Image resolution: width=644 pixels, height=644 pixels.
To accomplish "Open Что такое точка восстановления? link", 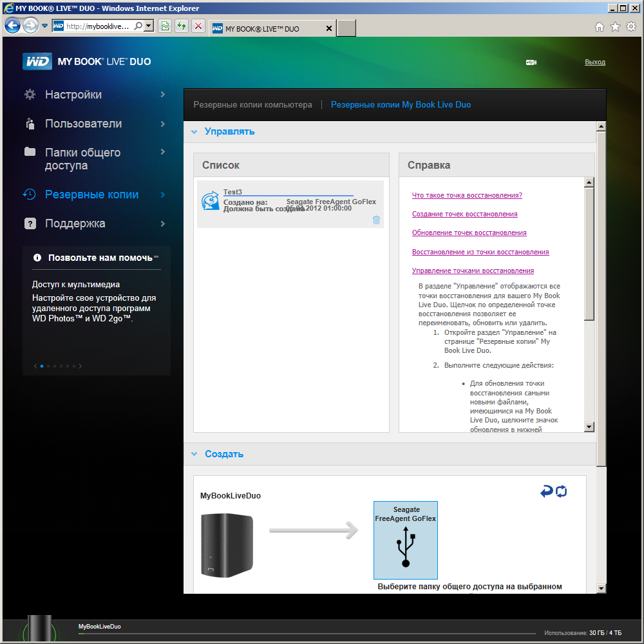I will 467,196.
